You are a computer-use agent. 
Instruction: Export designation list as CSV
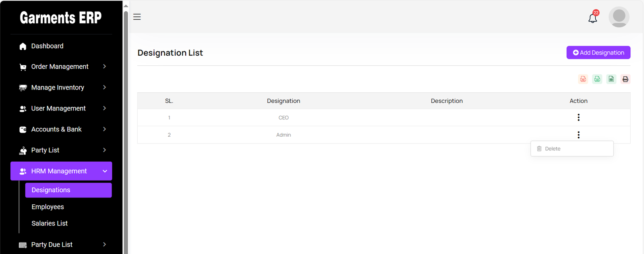[x=597, y=79]
